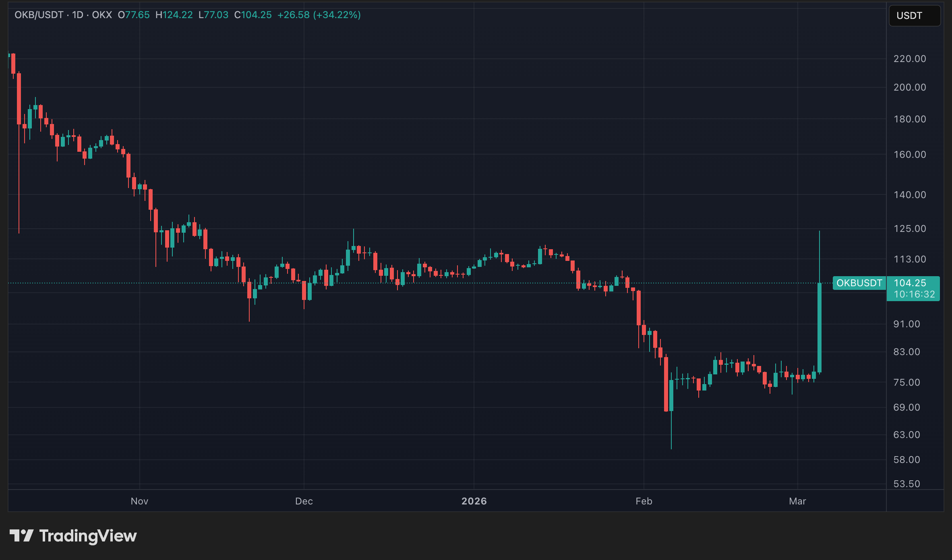The width and height of the screenshot is (952, 560).
Task: Click the latest tall green candle body
Action: pos(820,328)
